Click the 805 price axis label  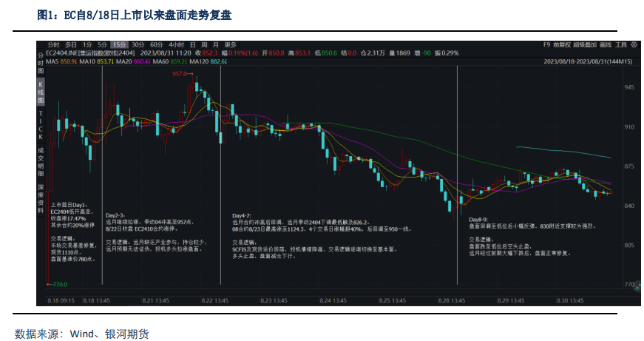click(629, 246)
